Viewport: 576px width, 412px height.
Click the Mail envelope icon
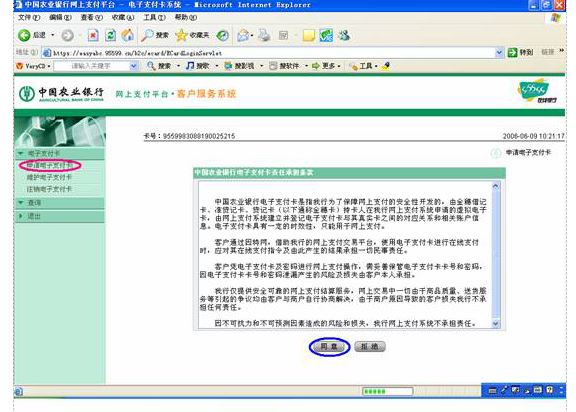point(243,36)
